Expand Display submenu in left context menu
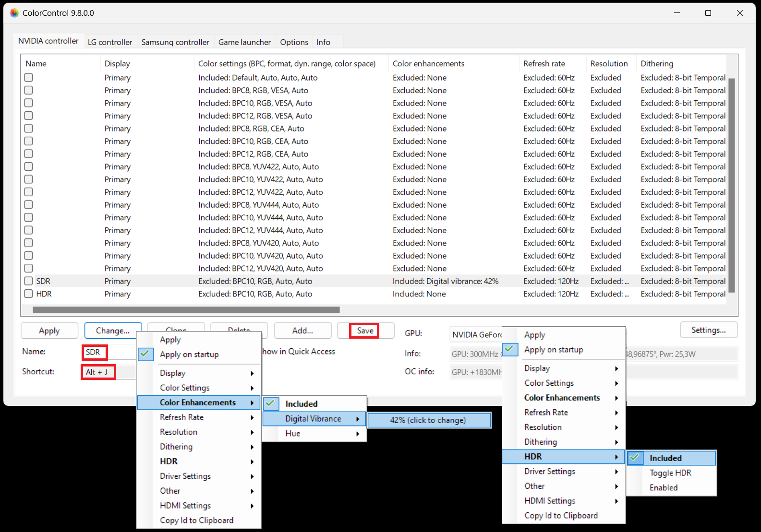Screen dimensions: 761x532 point(199,373)
